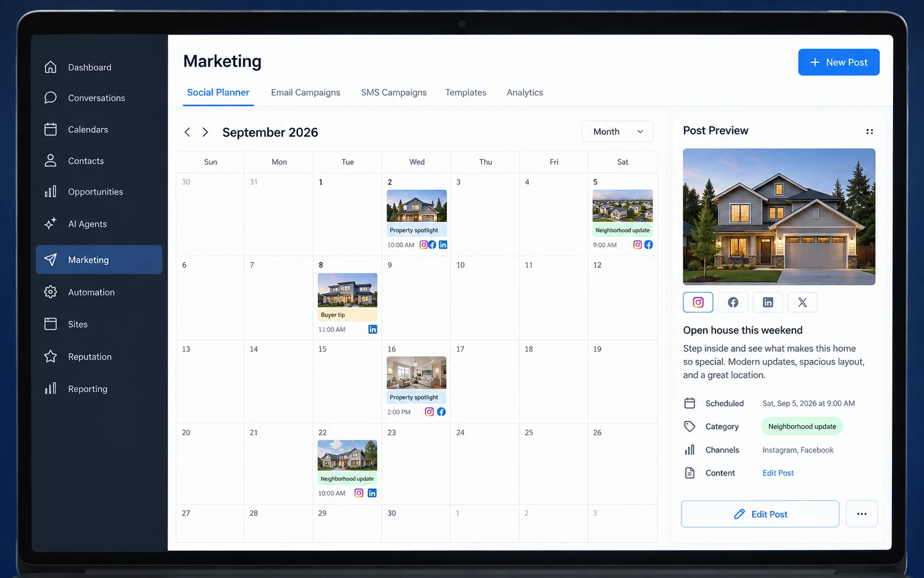This screenshot has width=924, height=578.
Task: Open the Month view dropdown
Action: pyautogui.click(x=618, y=132)
